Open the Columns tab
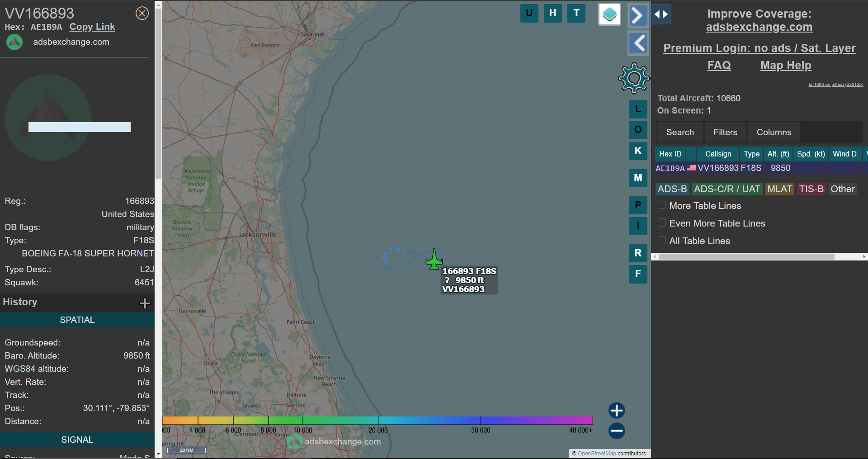The height and width of the screenshot is (459, 868). point(774,132)
